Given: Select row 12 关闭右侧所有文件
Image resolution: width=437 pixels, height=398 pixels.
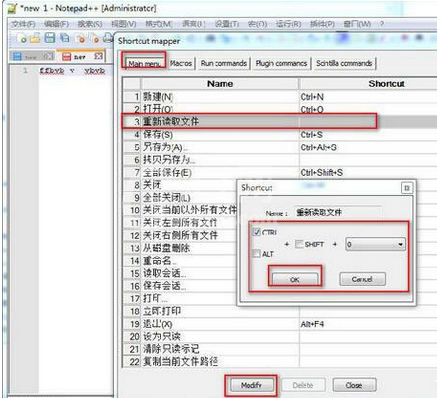Looking at the screenshot, I should (179, 236).
